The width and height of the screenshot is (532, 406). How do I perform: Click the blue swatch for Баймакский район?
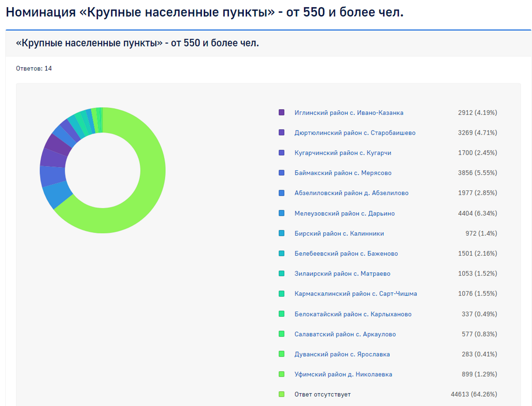coord(281,173)
